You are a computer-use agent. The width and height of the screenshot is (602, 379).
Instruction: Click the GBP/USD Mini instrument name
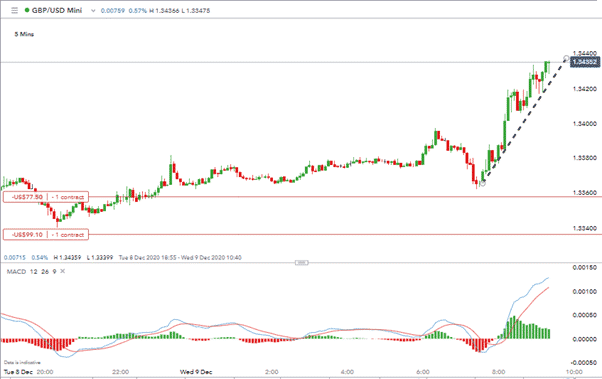pos(57,10)
